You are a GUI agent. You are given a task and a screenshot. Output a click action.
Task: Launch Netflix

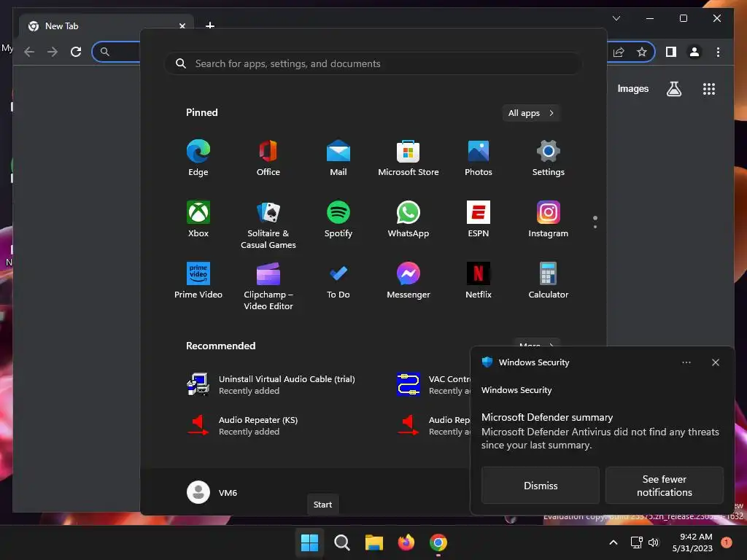coord(479,281)
